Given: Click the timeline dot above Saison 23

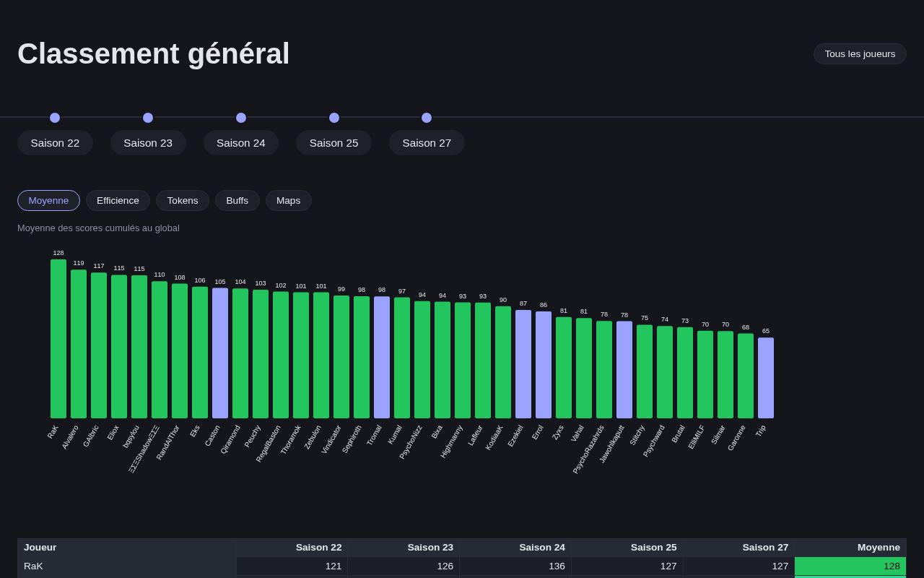Looking at the screenshot, I should pyautogui.click(x=148, y=118).
